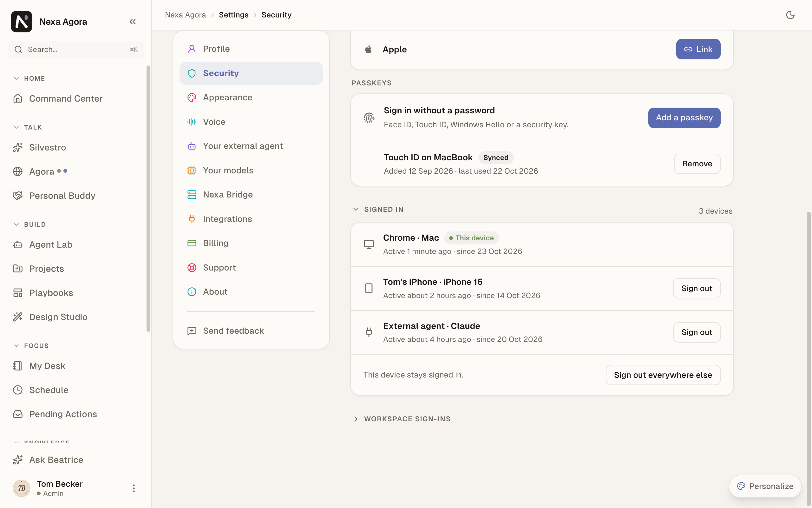812x508 pixels.
Task: Sign out Tom's iPhone device
Action: click(x=697, y=288)
